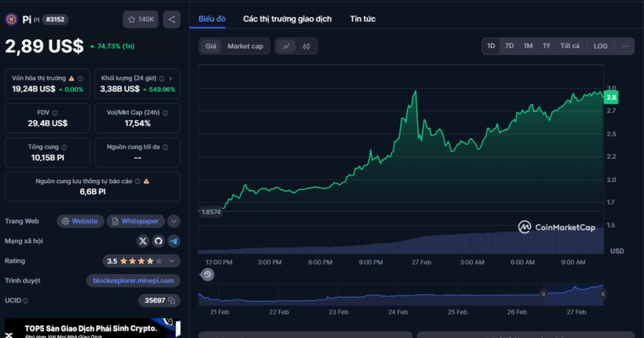This screenshot has width=644, height=338.
Task: Click market cap warning triangle icon
Action: (x=71, y=78)
